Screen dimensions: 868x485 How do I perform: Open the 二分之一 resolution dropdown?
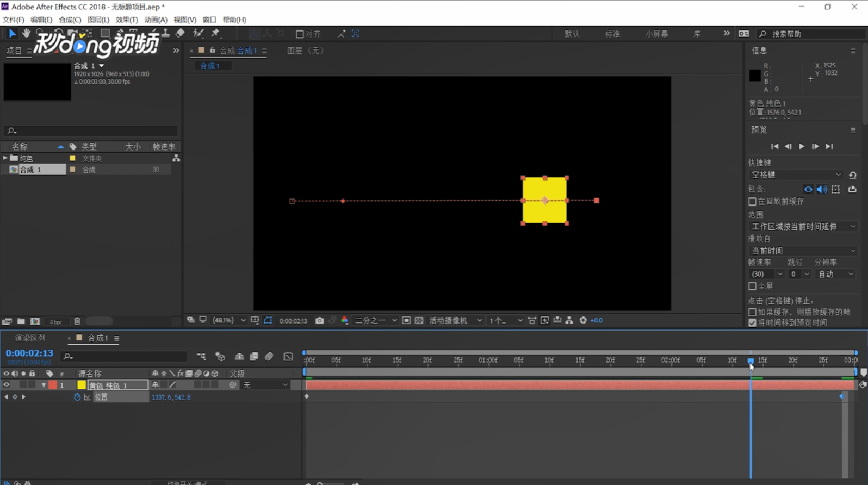pyautogui.click(x=375, y=321)
